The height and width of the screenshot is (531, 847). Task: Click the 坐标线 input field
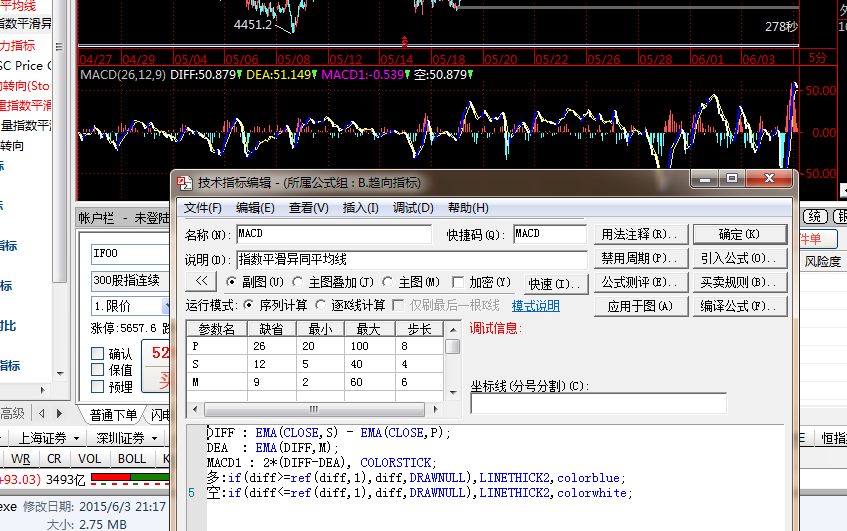pyautogui.click(x=598, y=403)
